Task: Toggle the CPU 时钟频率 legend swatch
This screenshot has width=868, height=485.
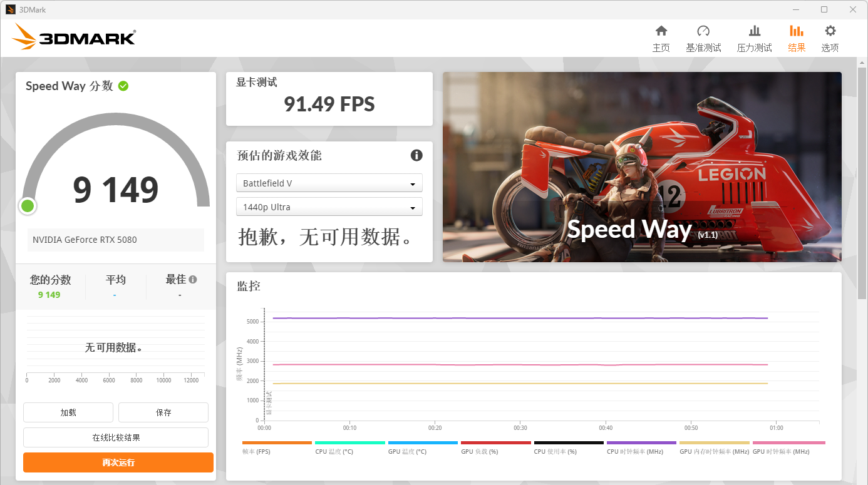Action: click(x=642, y=442)
